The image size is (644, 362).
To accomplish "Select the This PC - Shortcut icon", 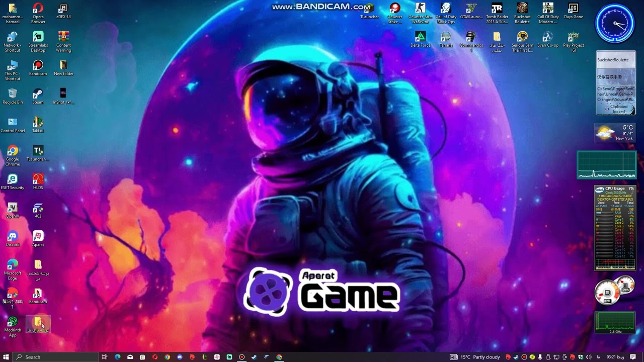I will click(x=13, y=70).
